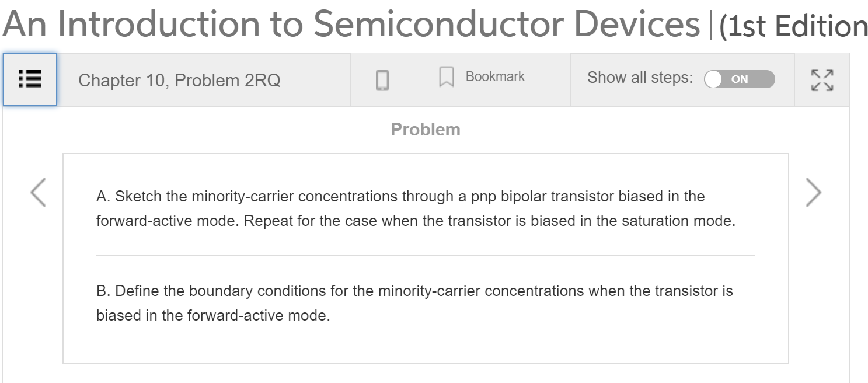Click the Bookmark label in the toolbar
The width and height of the screenshot is (868, 383).
point(494,75)
